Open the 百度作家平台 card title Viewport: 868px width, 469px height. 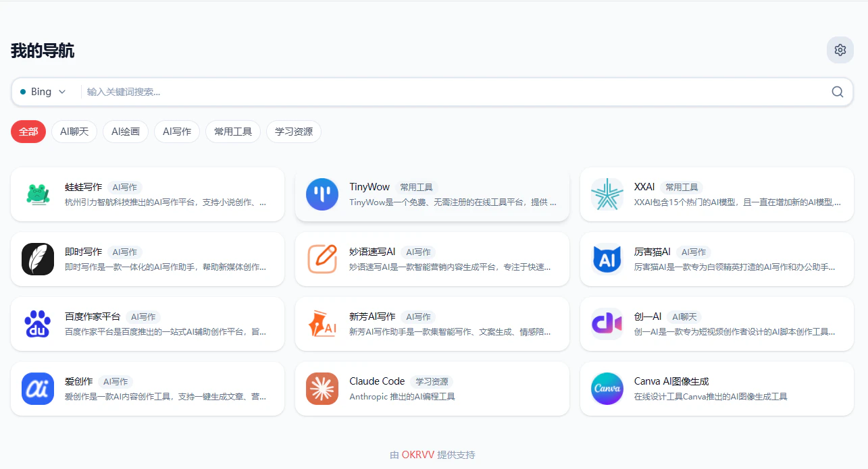93,316
